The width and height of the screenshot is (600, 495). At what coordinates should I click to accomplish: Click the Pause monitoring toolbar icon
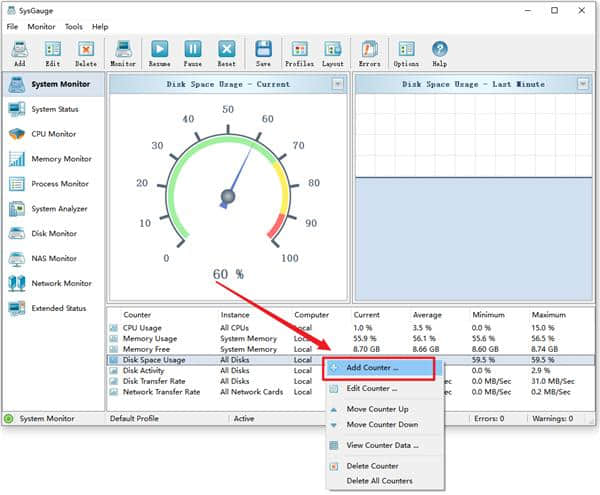193,52
